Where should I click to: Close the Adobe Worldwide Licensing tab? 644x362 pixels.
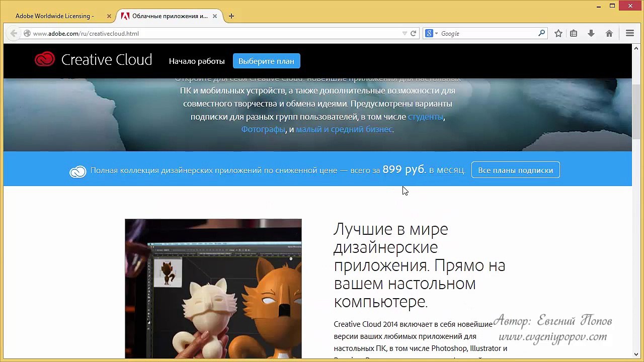109,16
